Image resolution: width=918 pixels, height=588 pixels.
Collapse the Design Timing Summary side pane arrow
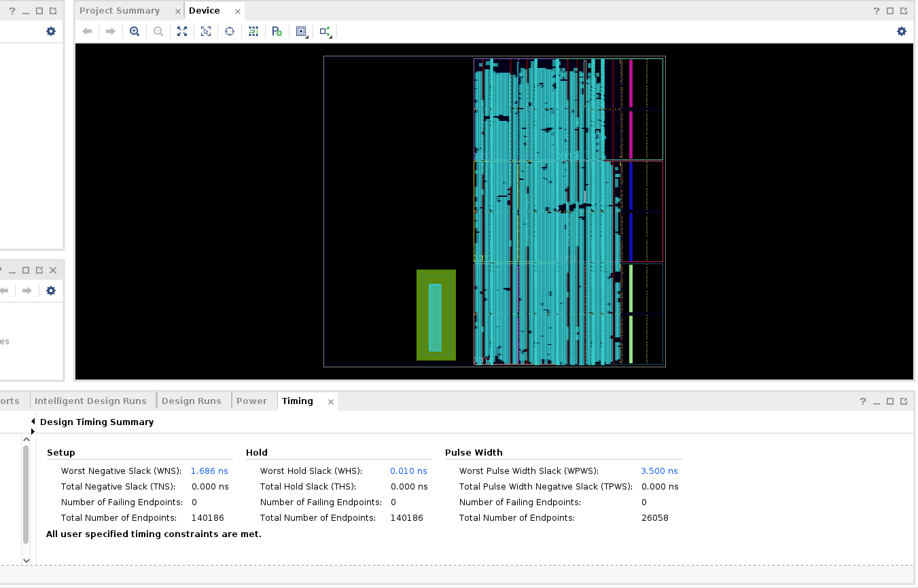(x=33, y=422)
